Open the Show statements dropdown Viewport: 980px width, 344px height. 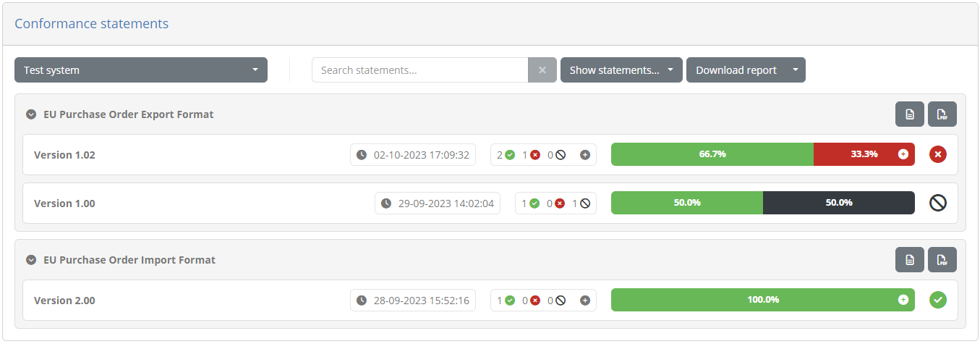[x=621, y=70]
